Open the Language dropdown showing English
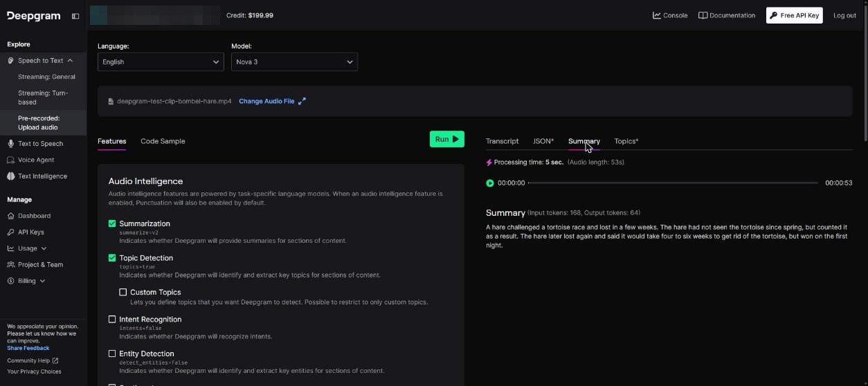868x386 pixels. point(161,62)
